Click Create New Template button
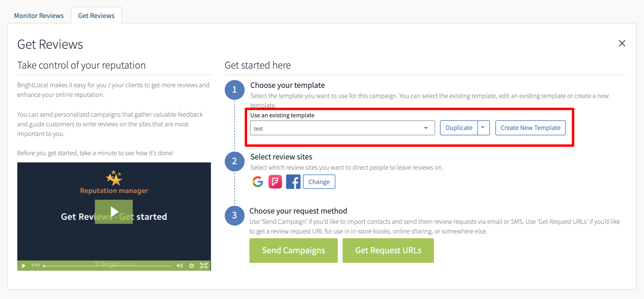 click(530, 128)
